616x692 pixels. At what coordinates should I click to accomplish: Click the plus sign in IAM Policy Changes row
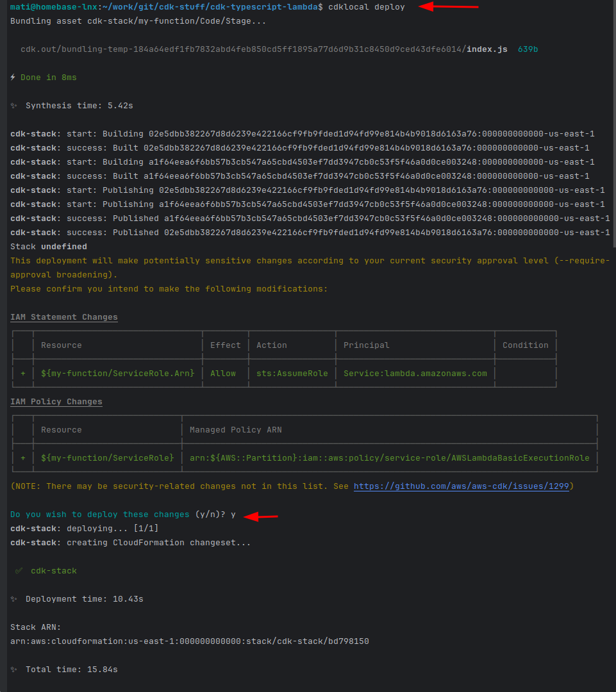coord(23,458)
